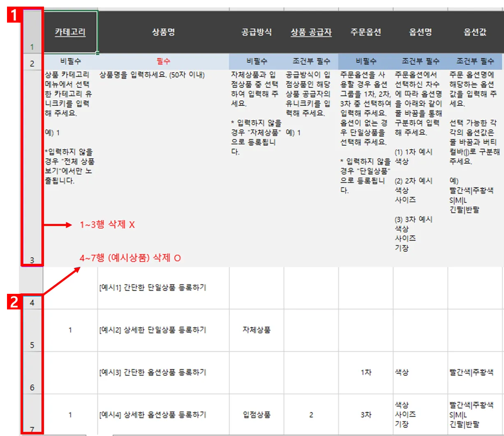The height and width of the screenshot is (436, 504).
Task: Select the 카테고리 header cell
Action: (x=70, y=32)
